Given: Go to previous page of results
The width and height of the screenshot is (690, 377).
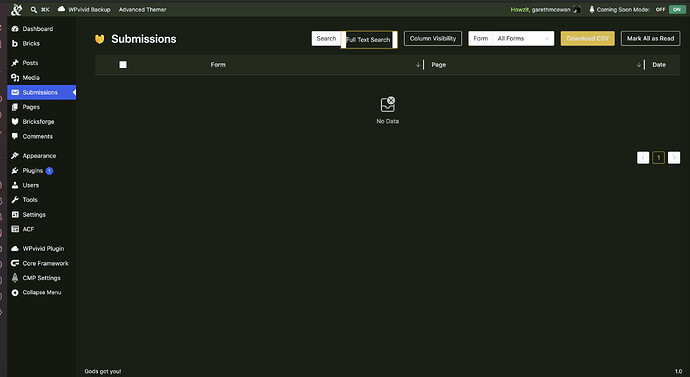Looking at the screenshot, I should click(x=643, y=157).
